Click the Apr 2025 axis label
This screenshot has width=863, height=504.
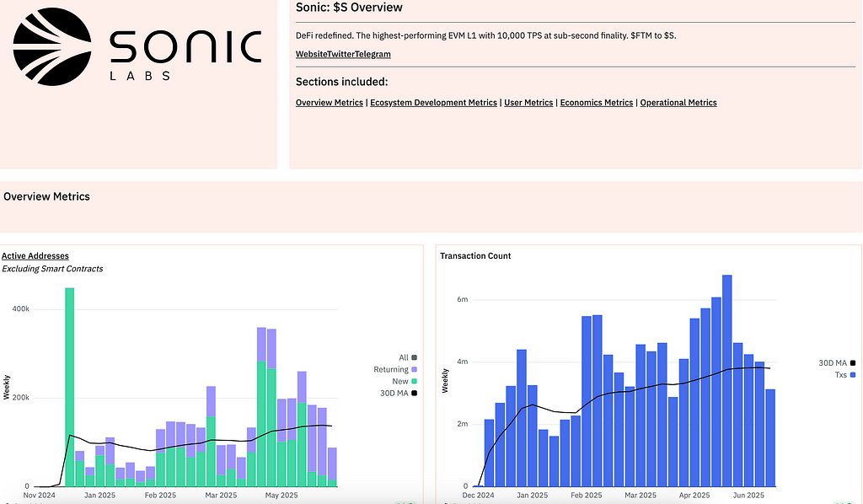(694, 496)
